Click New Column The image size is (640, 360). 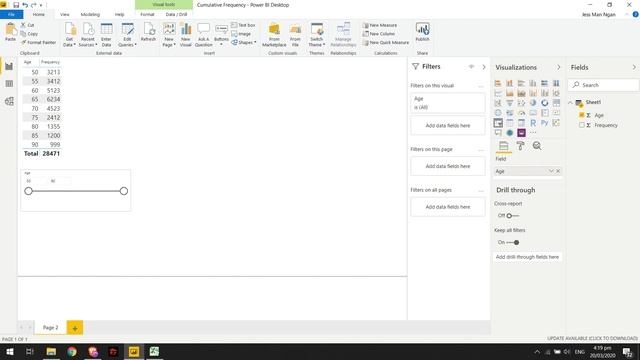point(378,34)
